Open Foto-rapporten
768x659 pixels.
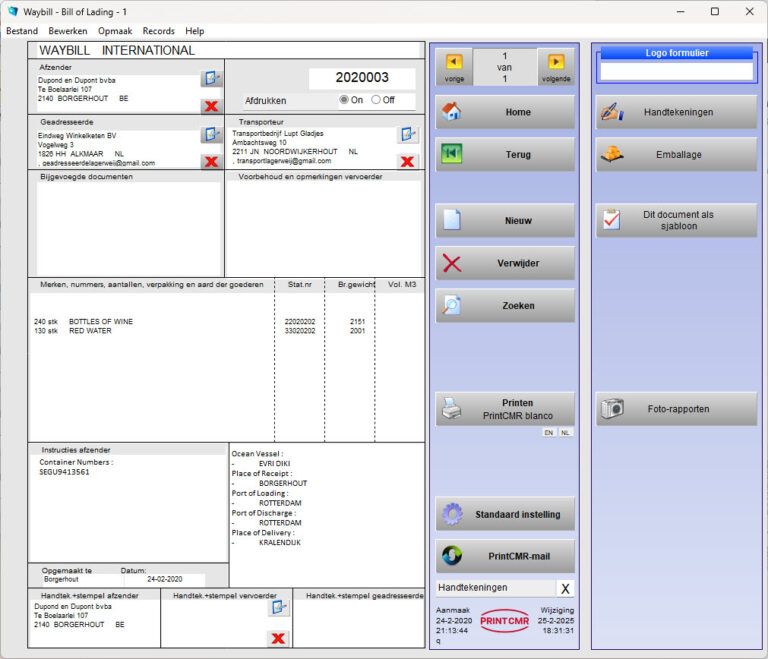[x=676, y=408]
